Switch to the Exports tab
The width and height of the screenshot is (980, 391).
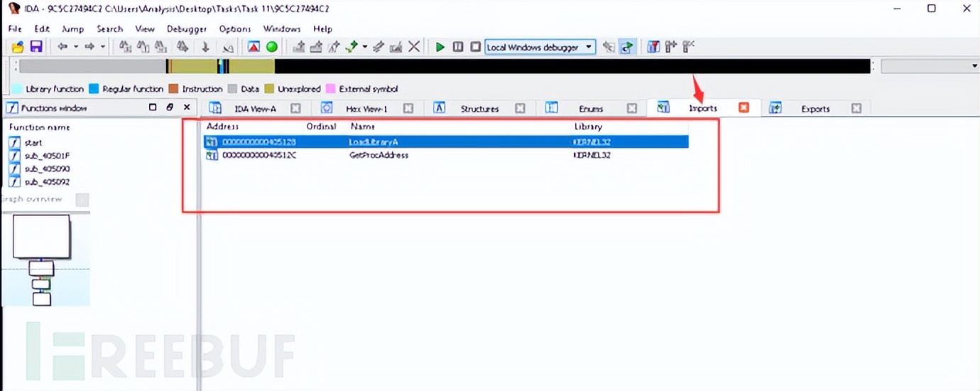point(815,109)
